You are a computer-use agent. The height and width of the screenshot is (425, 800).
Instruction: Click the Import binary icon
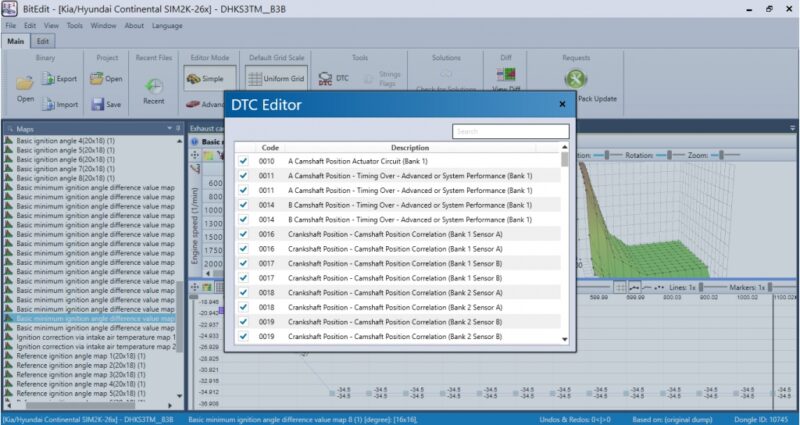(56, 104)
